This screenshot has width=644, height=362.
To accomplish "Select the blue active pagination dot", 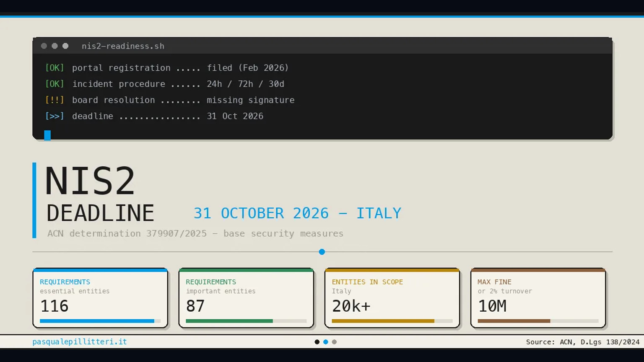I will tap(325, 342).
